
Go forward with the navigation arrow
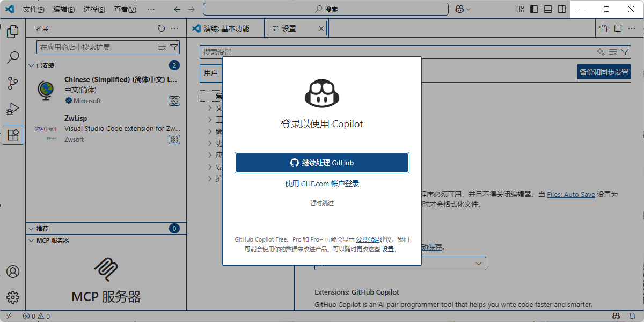[192, 9]
